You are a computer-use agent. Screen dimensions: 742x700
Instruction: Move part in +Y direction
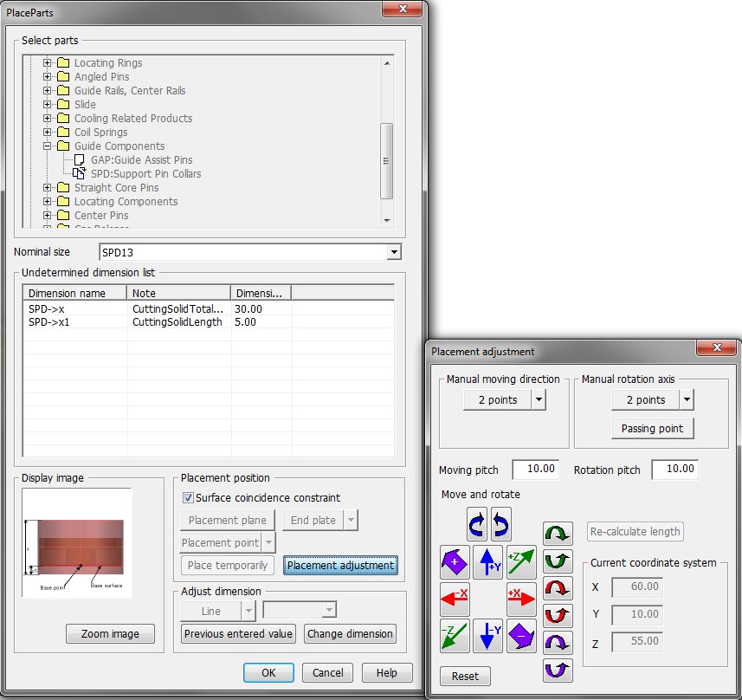click(x=488, y=561)
